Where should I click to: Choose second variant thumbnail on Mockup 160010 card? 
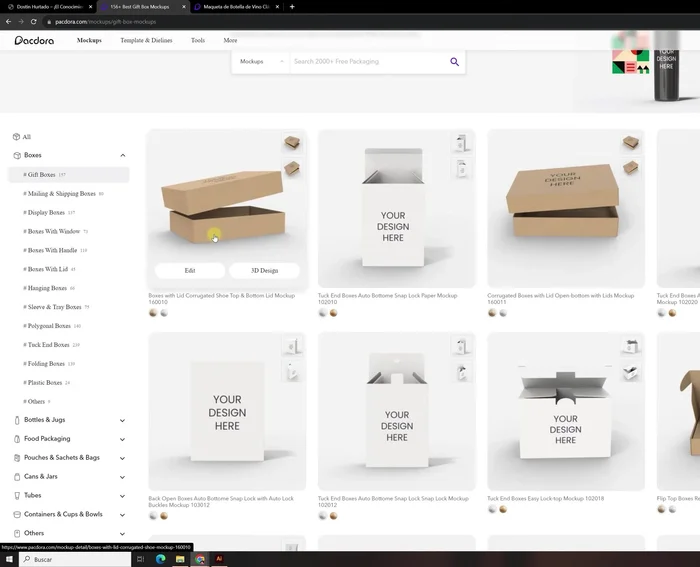click(x=292, y=168)
